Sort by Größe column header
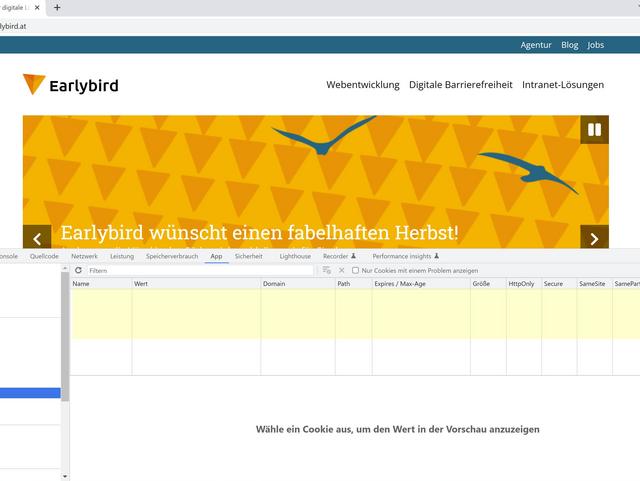Screen dimensions: 640x481 [x=488, y=283]
